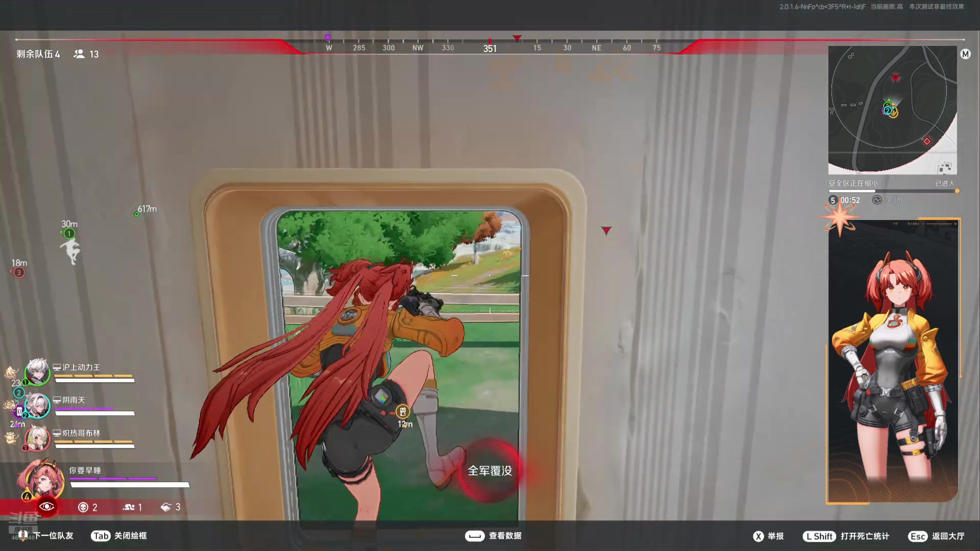980x551 pixels.
Task: Click the 已进入 status label
Action: tap(944, 183)
